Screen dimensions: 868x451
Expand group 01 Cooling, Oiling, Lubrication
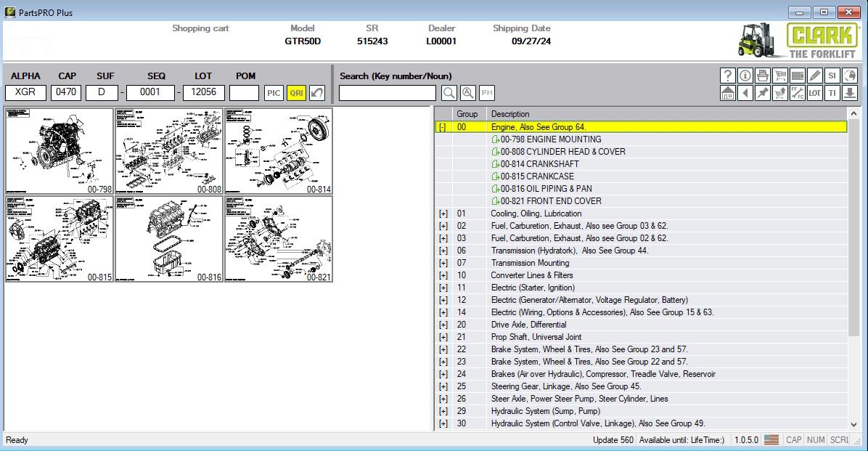443,214
